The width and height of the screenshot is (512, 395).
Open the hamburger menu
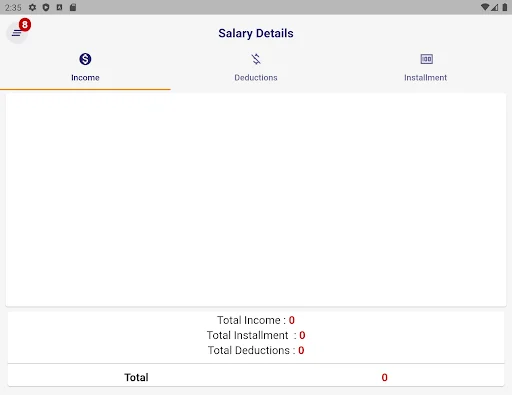(17, 33)
